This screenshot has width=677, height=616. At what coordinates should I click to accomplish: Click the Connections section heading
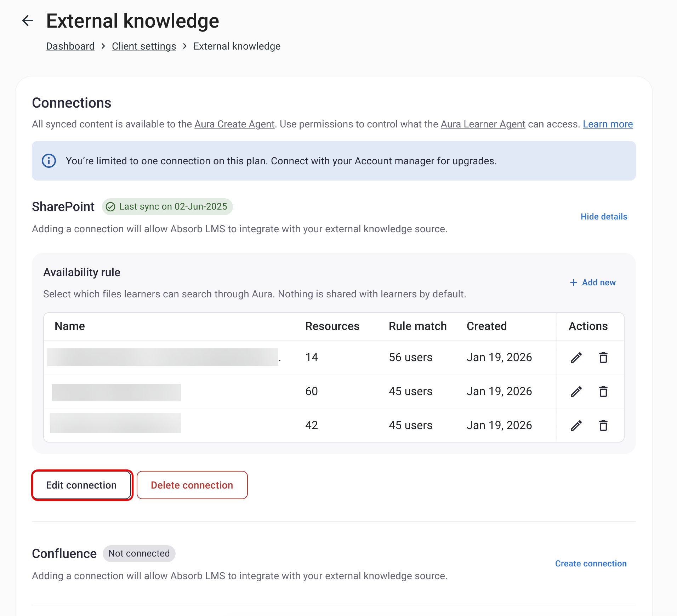pos(72,103)
